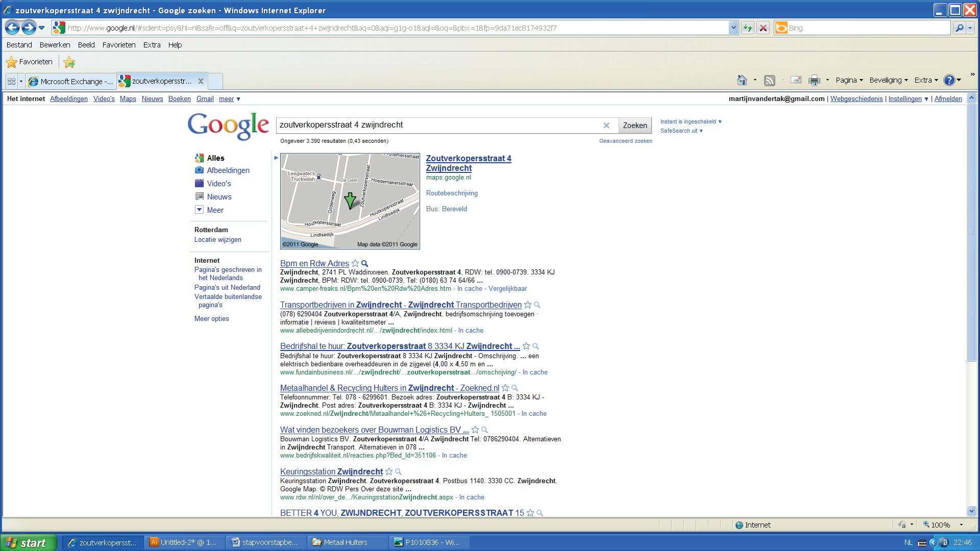Click the read mail envelope icon
Image resolution: width=980 pixels, height=551 pixels.
tap(796, 80)
